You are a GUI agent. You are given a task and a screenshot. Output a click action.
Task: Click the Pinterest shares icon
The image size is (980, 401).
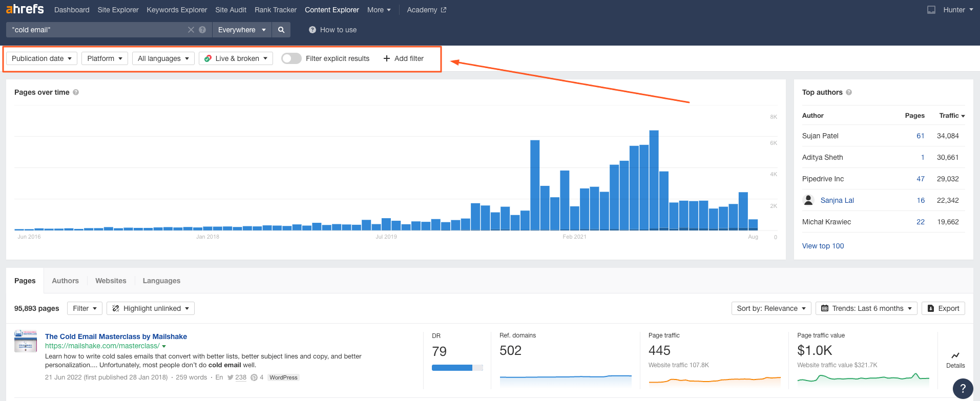(x=254, y=377)
